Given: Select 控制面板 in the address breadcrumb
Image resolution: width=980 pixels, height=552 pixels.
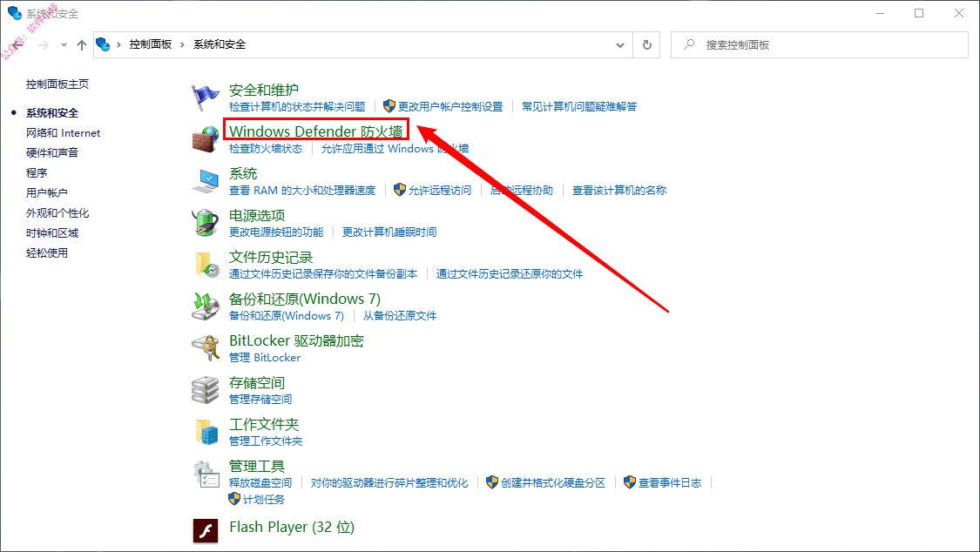Looking at the screenshot, I should point(151,44).
